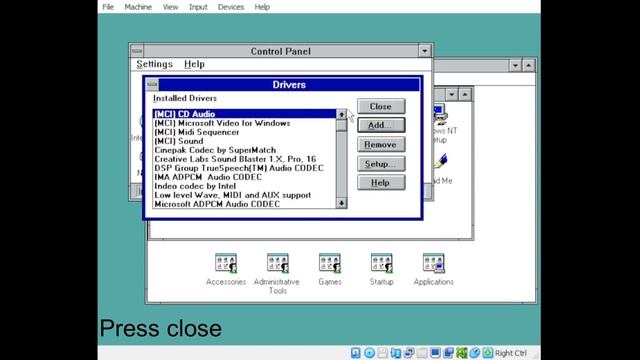Open the Control Panel Help menu
640x360 pixels.
coord(194,64)
